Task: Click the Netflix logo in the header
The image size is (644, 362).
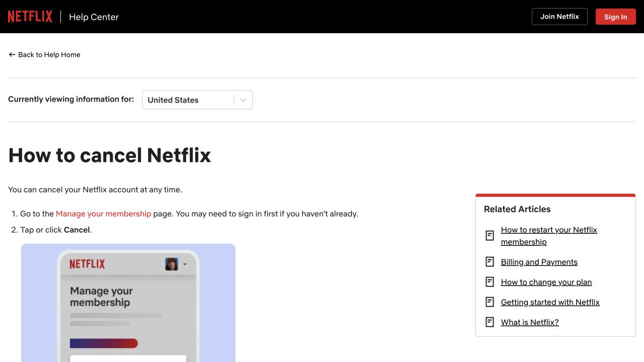Action: point(30,17)
